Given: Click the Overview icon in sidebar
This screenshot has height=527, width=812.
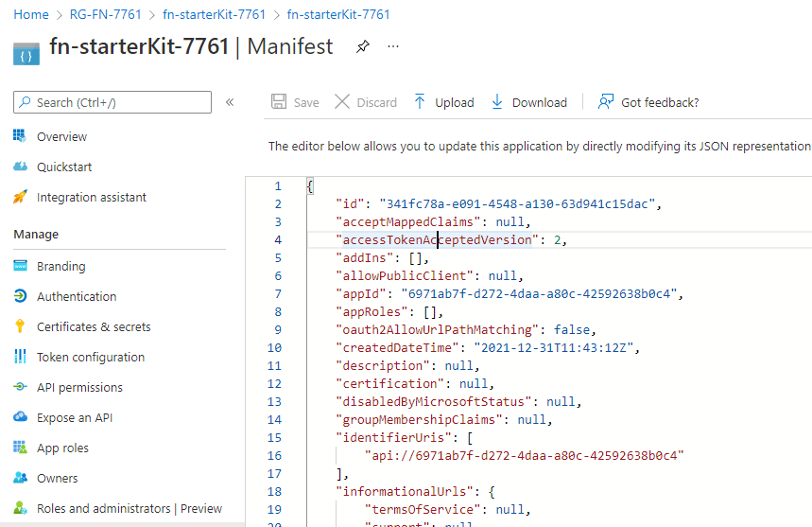Looking at the screenshot, I should (20, 136).
